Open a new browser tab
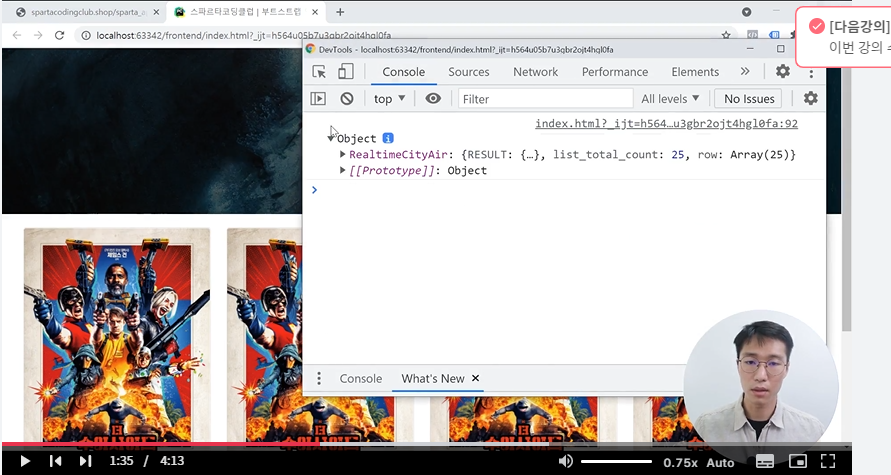Image resolution: width=891 pixels, height=475 pixels. (340, 12)
